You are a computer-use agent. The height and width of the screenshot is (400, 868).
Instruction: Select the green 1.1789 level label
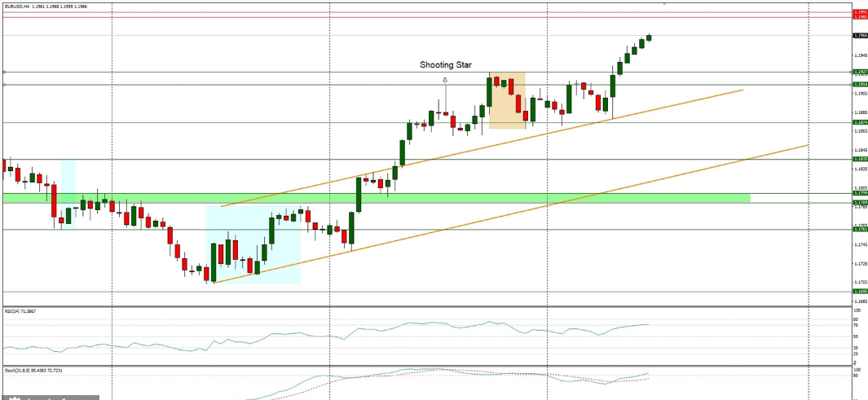click(860, 203)
